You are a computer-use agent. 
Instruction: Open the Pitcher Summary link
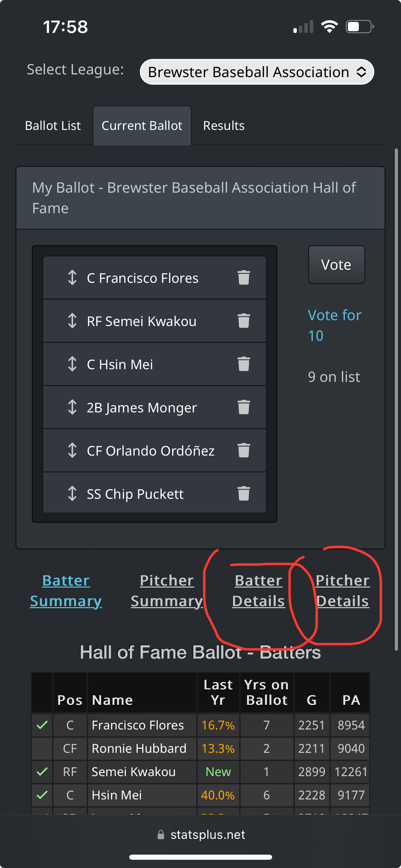coord(167,591)
